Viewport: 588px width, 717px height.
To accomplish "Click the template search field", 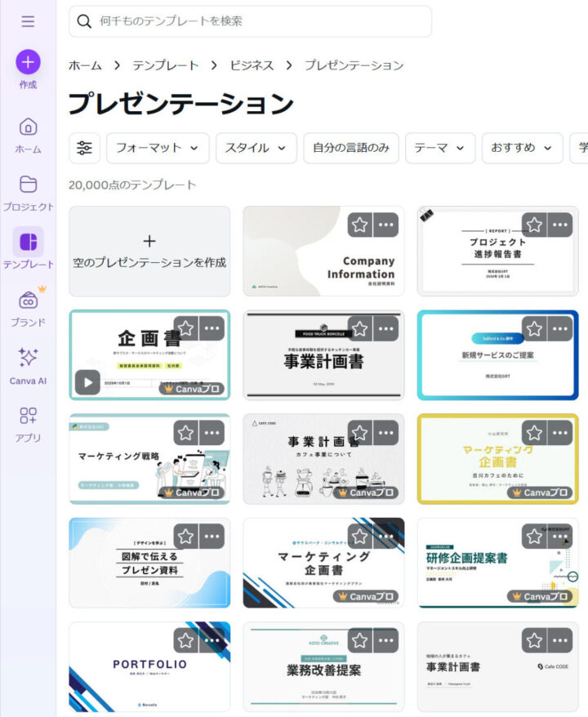I will [261, 21].
